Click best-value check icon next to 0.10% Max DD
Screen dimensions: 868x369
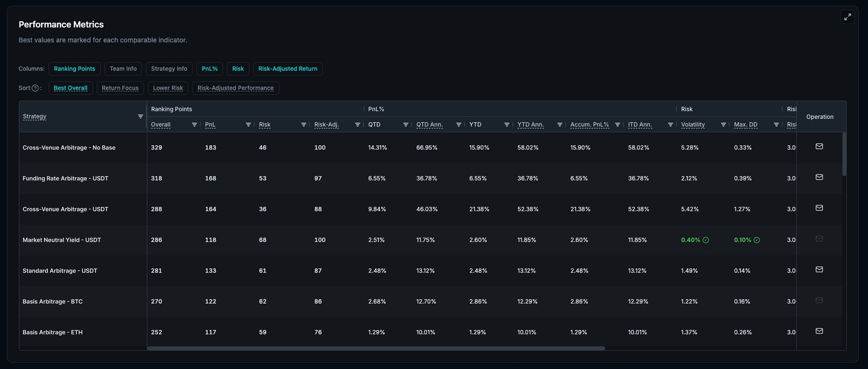757,240
